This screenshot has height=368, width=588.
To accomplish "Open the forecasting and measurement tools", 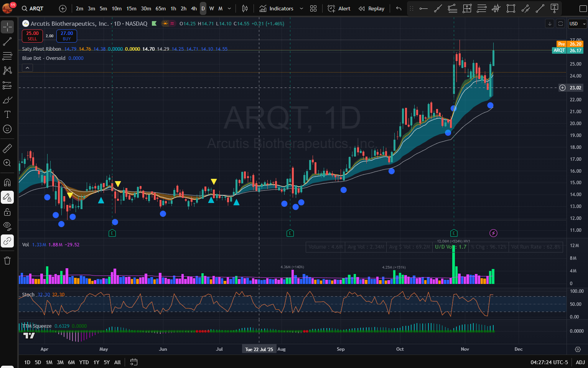I will pyautogui.click(x=7, y=85).
